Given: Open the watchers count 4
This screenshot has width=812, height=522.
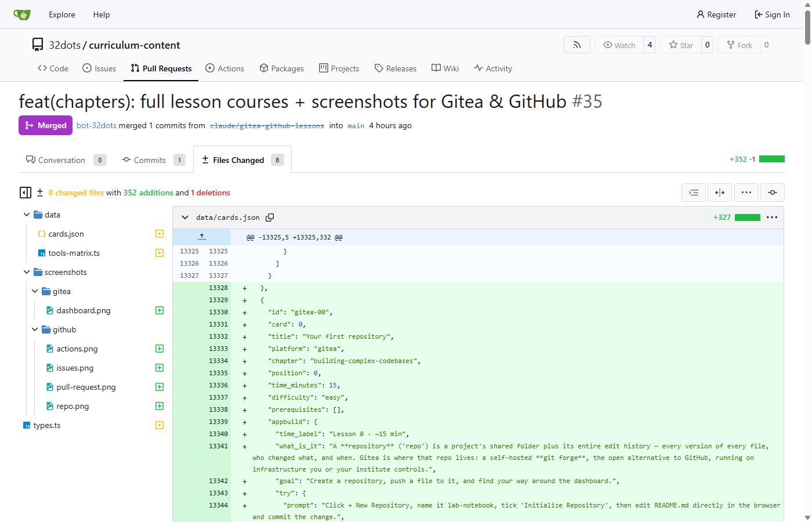Looking at the screenshot, I should click(650, 45).
